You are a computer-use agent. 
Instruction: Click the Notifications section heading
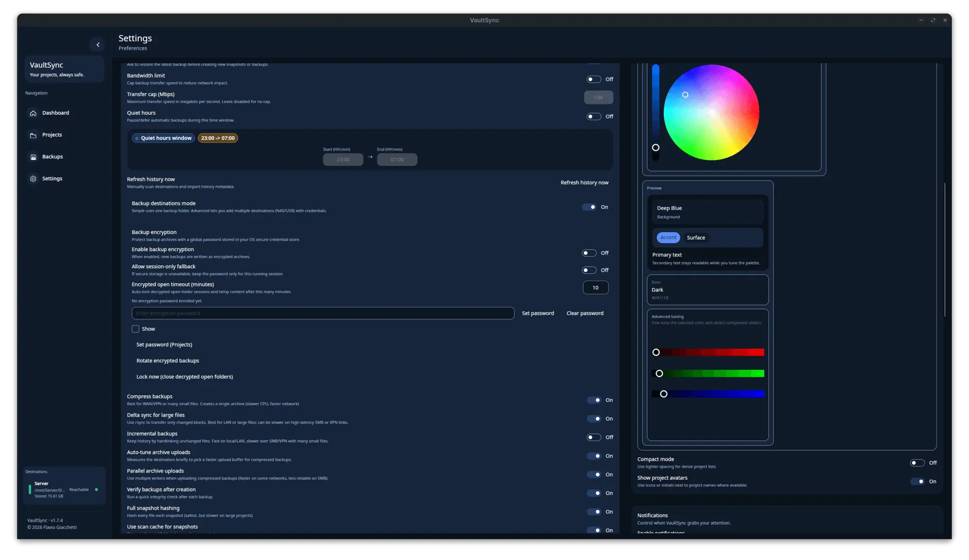(x=652, y=516)
